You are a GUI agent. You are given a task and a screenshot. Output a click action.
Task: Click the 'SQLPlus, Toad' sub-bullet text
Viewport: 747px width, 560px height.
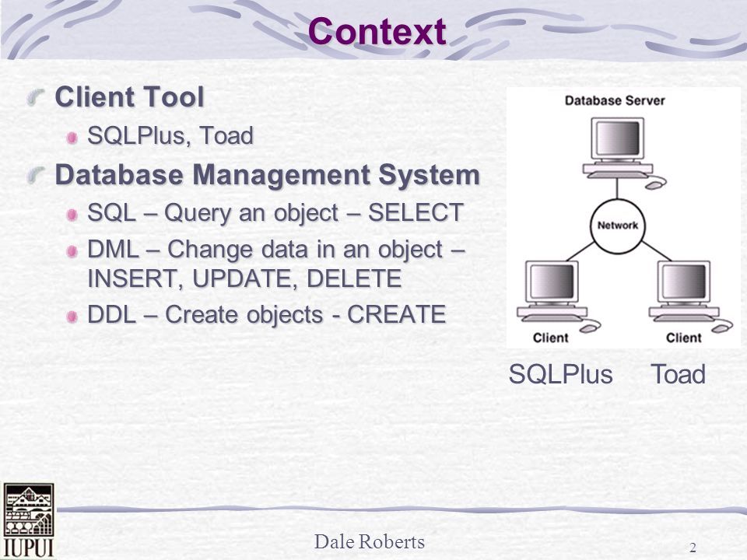(x=170, y=135)
